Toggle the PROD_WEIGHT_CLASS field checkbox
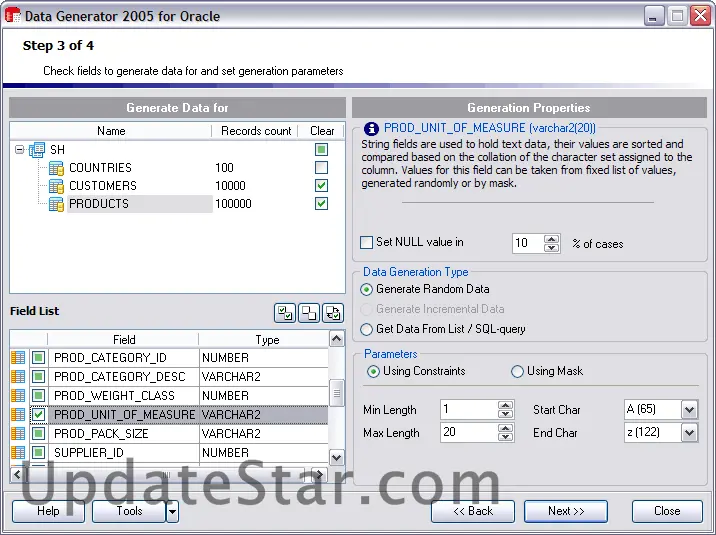Screen dimensions: 716x535 (38, 395)
